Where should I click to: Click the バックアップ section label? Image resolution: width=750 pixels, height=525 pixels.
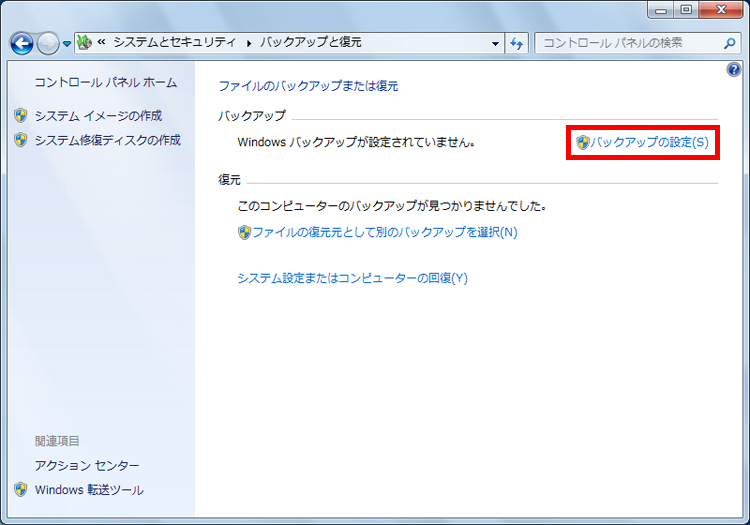coord(252,115)
